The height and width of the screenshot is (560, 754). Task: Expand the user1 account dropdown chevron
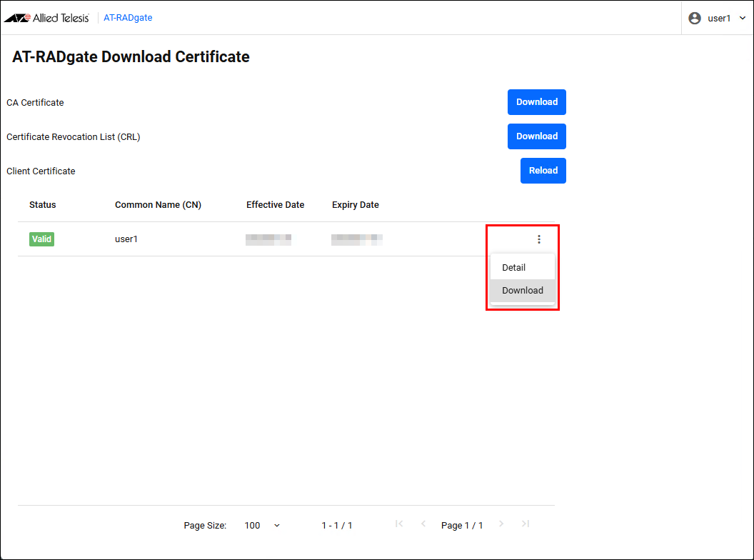[x=743, y=19]
